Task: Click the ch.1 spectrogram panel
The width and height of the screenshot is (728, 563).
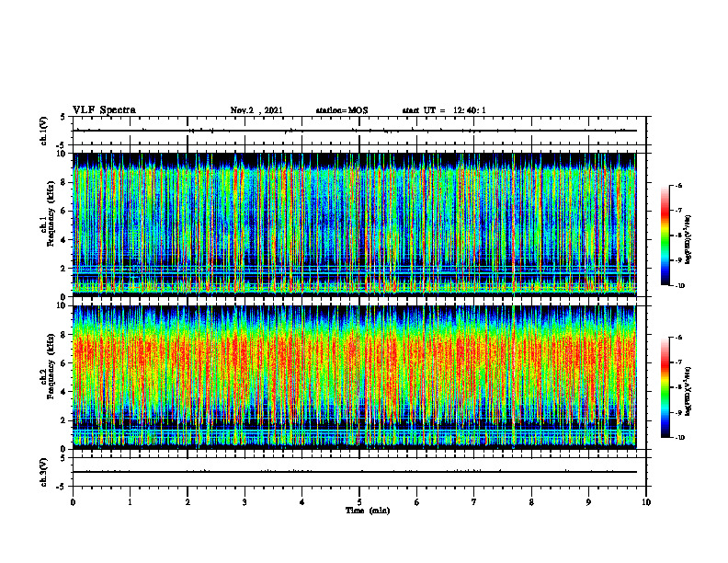Action: pyautogui.click(x=354, y=224)
